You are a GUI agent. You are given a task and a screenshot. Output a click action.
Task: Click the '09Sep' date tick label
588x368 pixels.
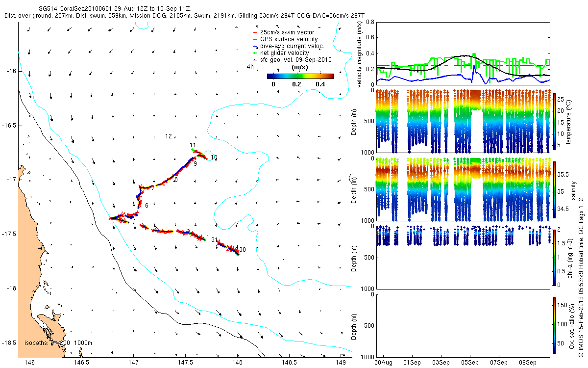528,363
